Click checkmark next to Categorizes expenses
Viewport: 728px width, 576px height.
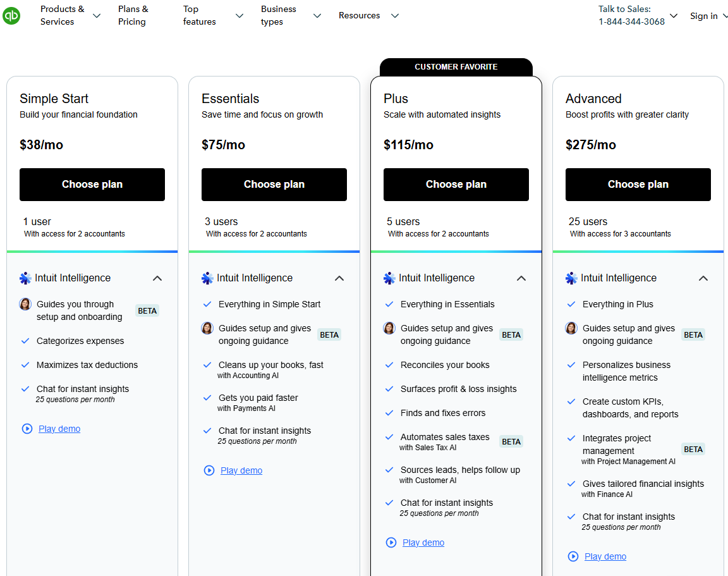[x=25, y=341]
